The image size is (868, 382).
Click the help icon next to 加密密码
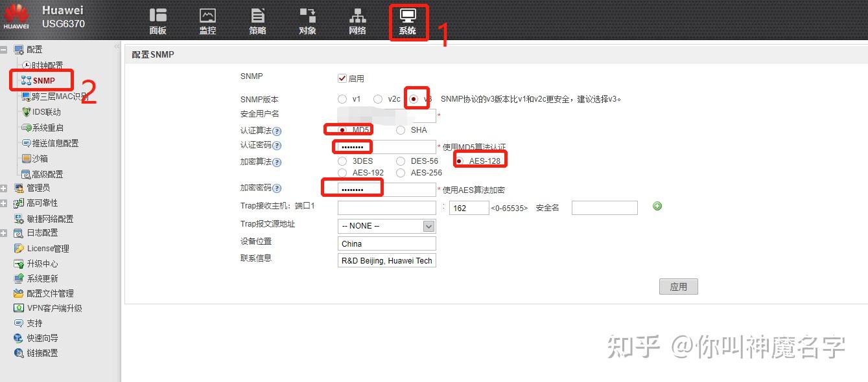pyautogui.click(x=277, y=188)
